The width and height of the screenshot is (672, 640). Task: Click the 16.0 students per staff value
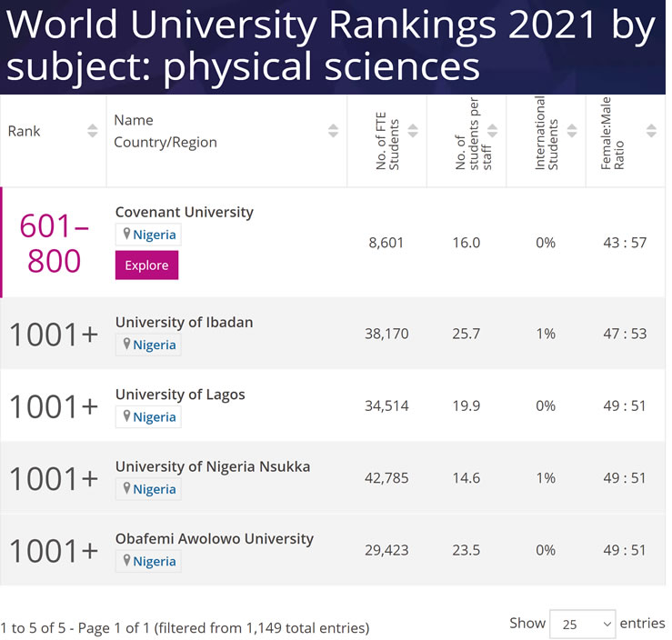click(x=466, y=243)
